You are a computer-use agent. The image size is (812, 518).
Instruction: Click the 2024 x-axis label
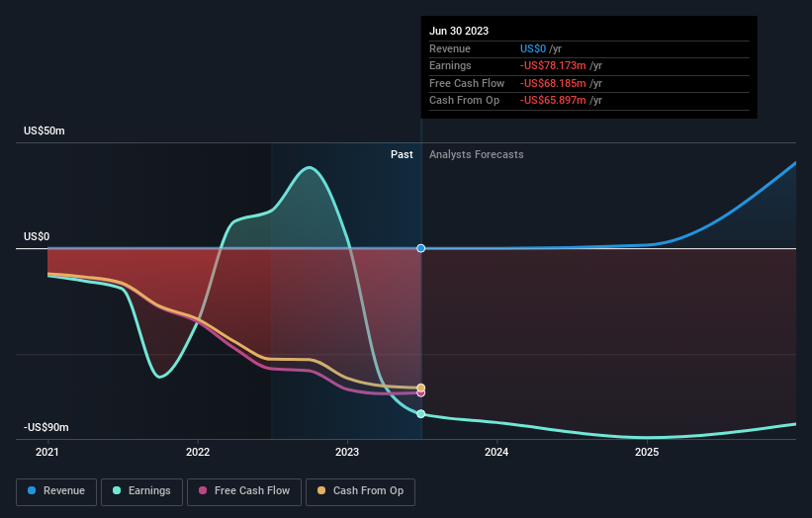click(496, 453)
